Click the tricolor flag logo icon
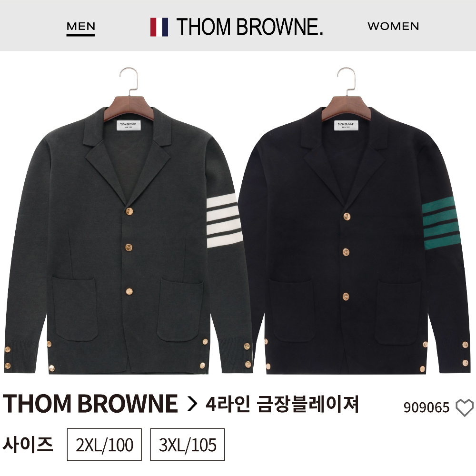This screenshot has width=476, height=476. click(x=159, y=27)
